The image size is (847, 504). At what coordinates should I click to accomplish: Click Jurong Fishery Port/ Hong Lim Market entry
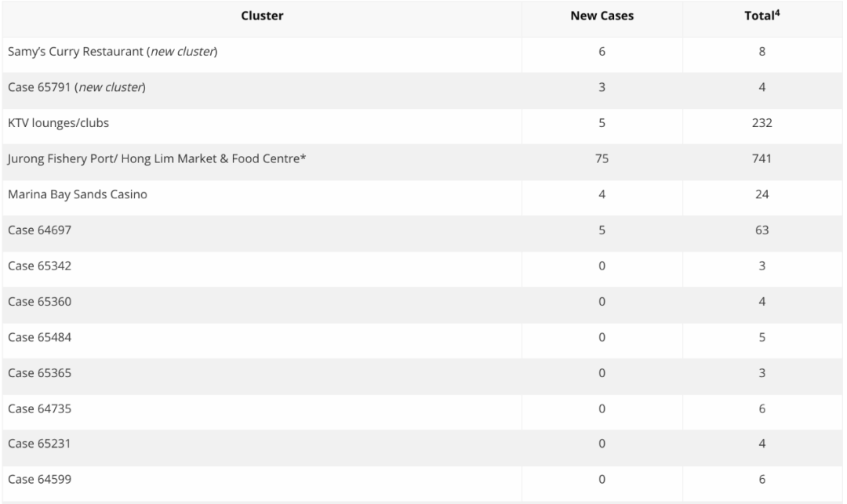157,158
